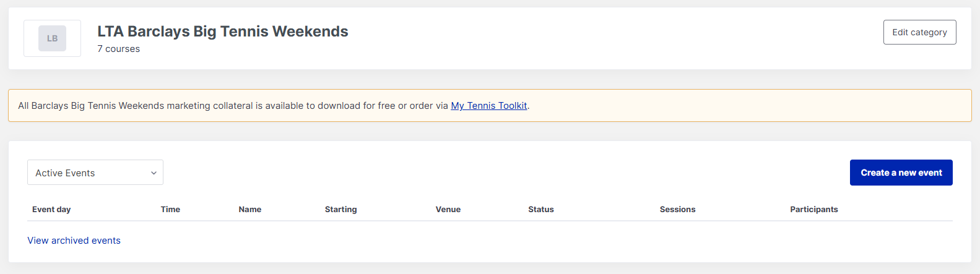Click the Event day column header
This screenshot has width=980, height=274.
pos(51,210)
